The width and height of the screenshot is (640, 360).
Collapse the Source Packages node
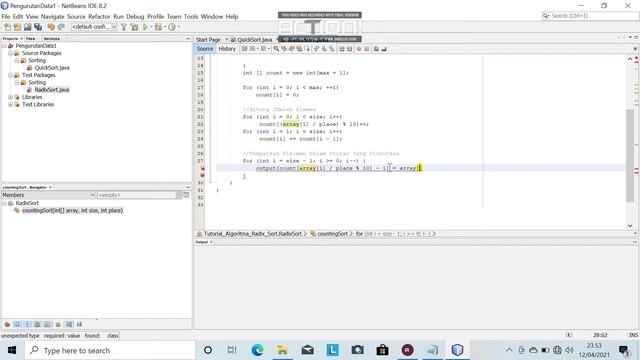tap(11, 53)
